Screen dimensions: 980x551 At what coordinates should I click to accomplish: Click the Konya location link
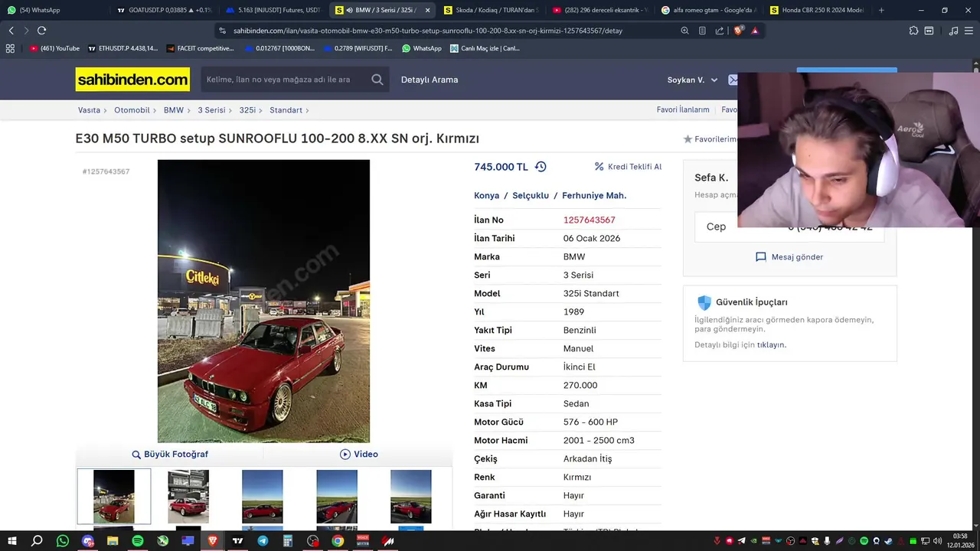pos(487,196)
